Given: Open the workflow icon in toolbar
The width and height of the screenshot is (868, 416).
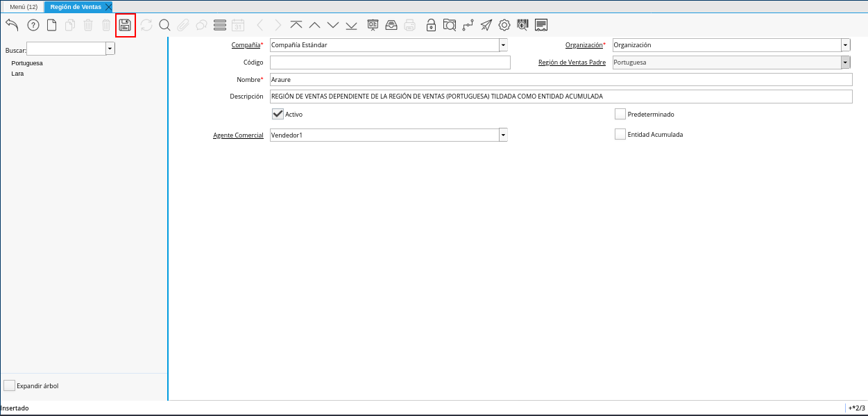Looking at the screenshot, I should pos(468,26).
